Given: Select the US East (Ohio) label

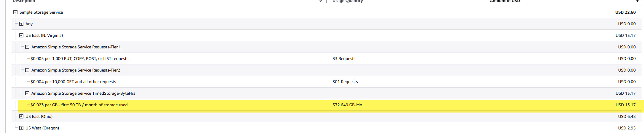Looking at the screenshot, I should 39,116.
